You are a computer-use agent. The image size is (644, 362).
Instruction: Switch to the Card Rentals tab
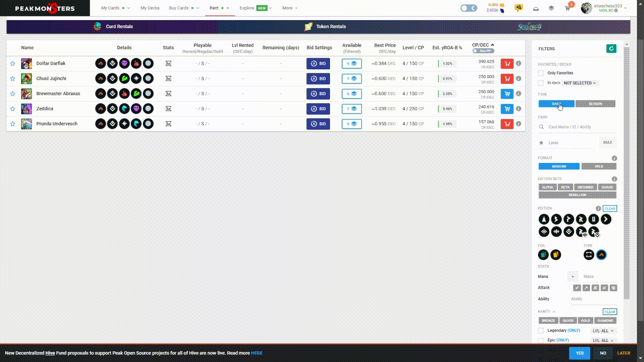pos(114,27)
